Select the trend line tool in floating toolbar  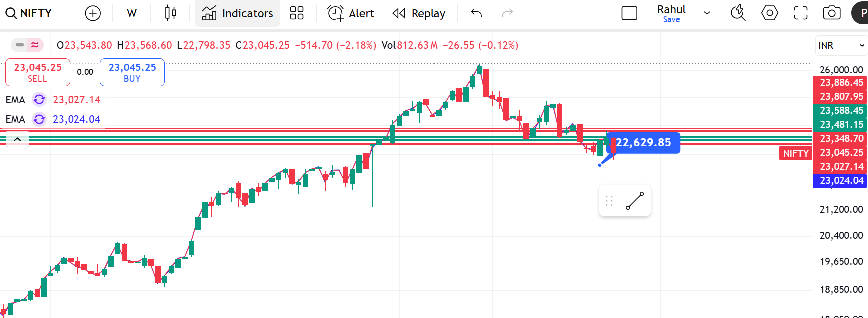[x=635, y=201]
